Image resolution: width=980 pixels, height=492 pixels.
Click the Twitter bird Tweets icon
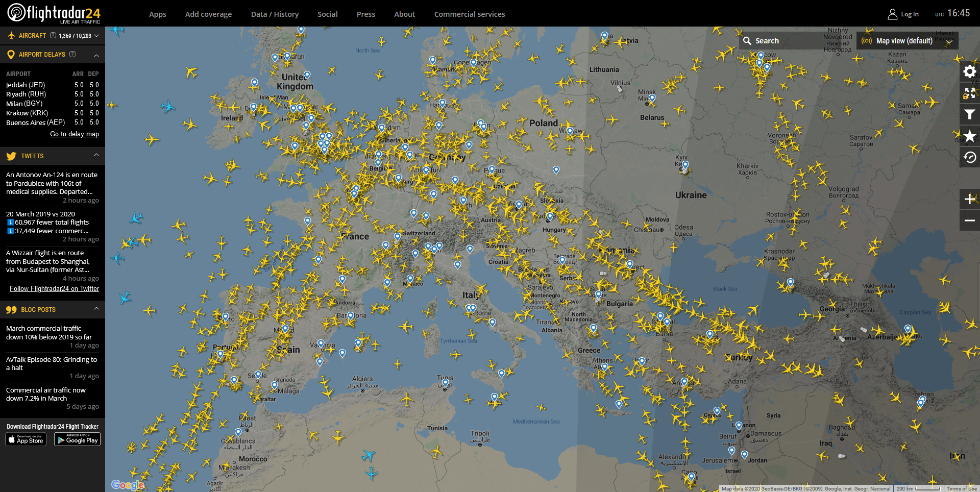(11, 156)
